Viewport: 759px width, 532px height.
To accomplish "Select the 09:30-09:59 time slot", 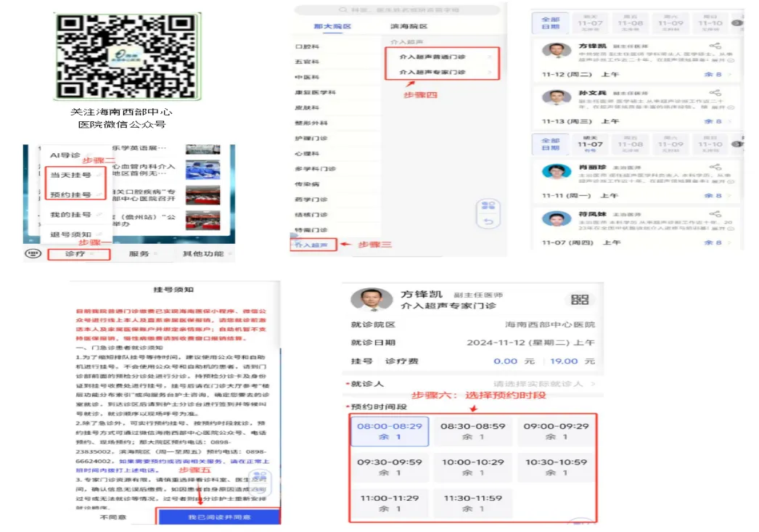I will point(390,467).
